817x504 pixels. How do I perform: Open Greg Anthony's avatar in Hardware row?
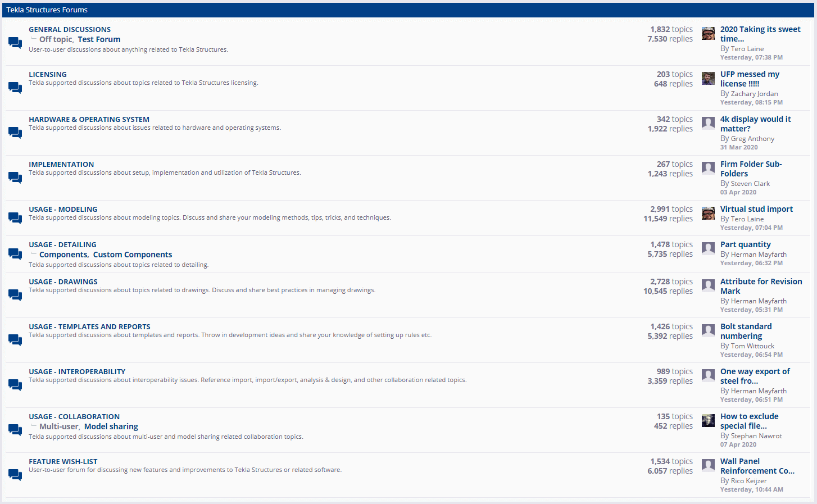[x=708, y=123]
